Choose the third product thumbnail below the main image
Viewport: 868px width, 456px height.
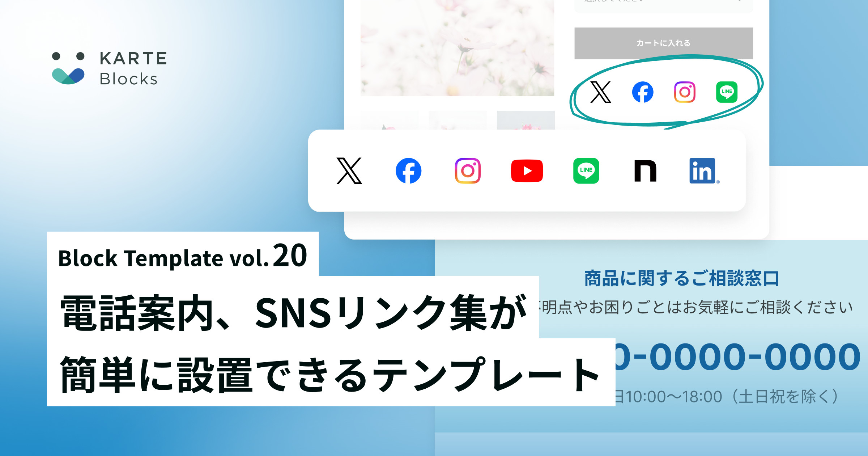(x=526, y=120)
